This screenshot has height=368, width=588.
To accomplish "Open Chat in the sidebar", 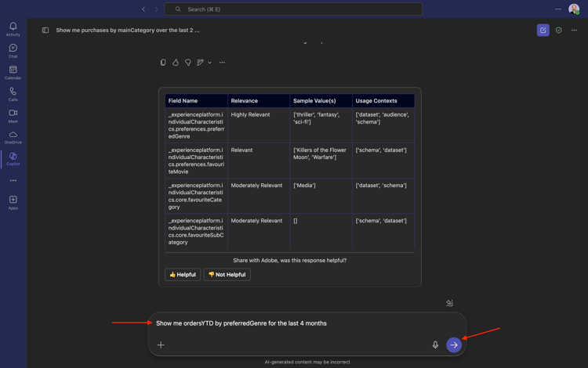I will click(13, 51).
